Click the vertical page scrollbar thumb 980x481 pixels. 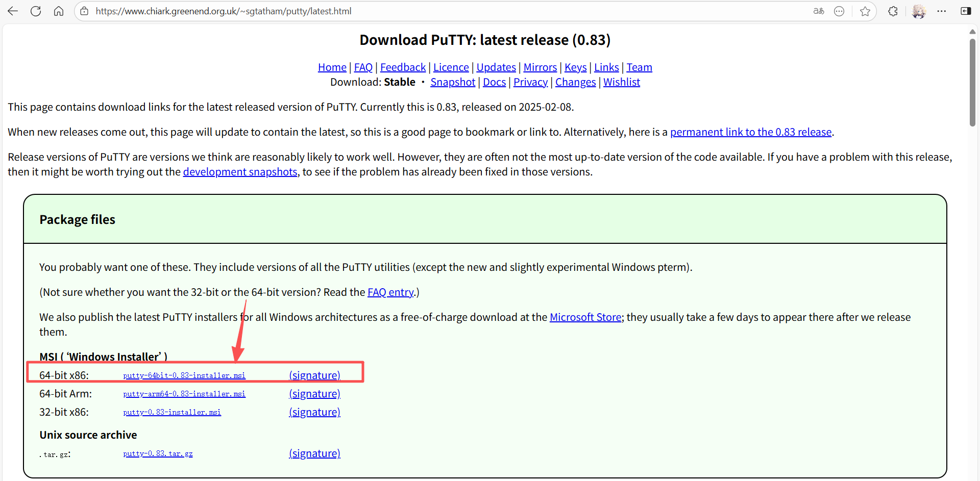(x=972, y=82)
